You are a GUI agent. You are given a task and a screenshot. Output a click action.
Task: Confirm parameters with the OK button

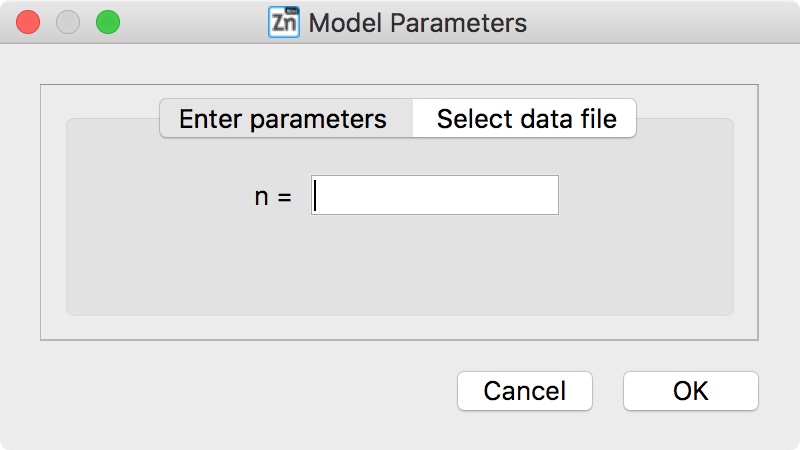[690, 391]
